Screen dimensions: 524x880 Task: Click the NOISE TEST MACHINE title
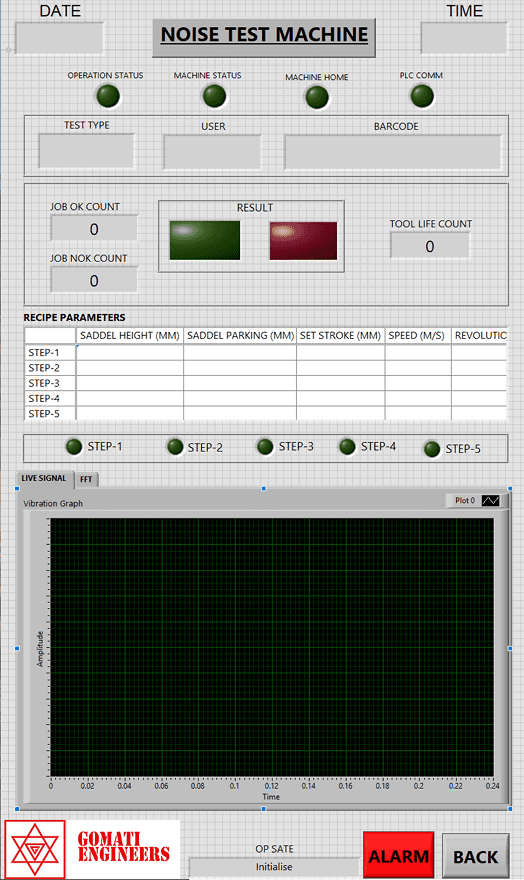pyautogui.click(x=264, y=35)
